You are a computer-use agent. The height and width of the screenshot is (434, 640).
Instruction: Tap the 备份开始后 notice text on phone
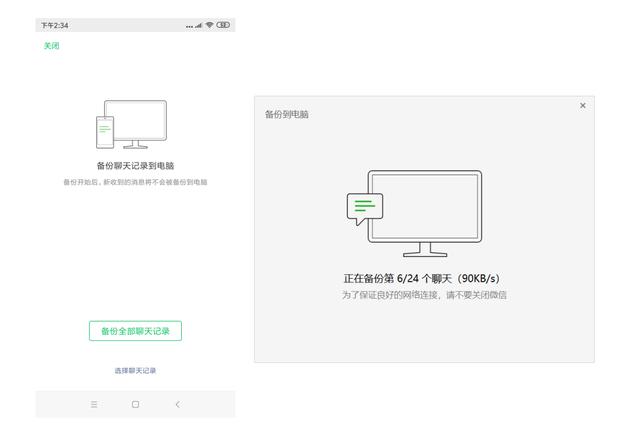pos(135,182)
